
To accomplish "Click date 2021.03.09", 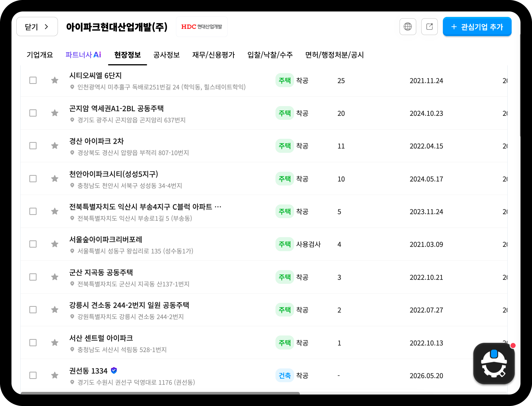I will pos(426,244).
